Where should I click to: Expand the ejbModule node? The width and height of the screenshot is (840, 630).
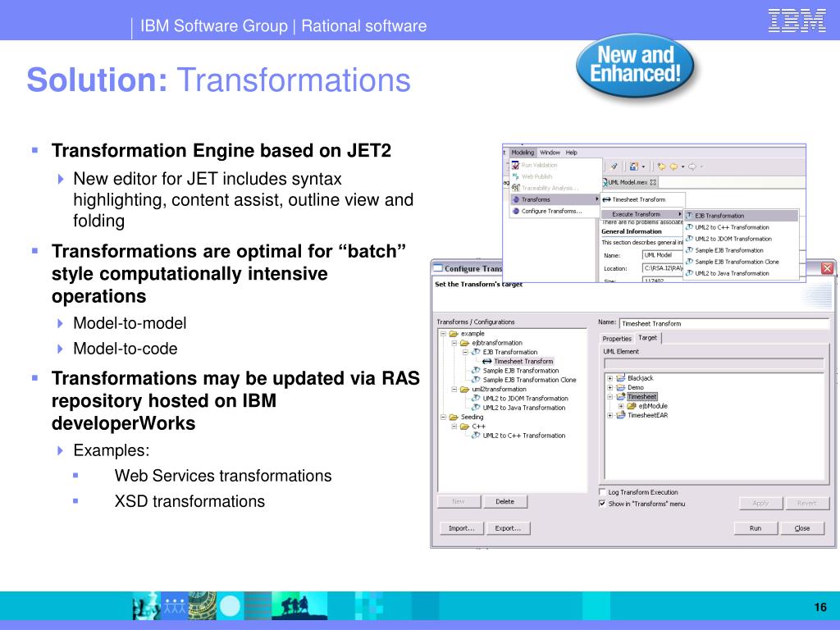coord(621,406)
